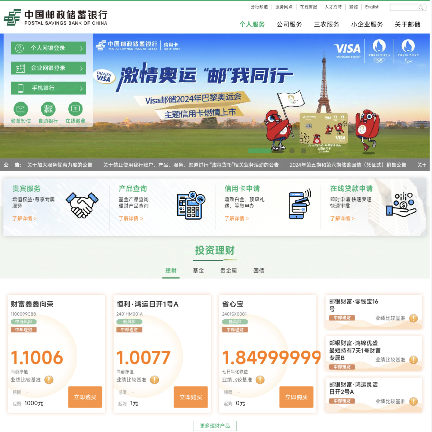Open the 关于邮储 navigation menu
Viewport: 432px width, 432px height.
coord(407,24)
